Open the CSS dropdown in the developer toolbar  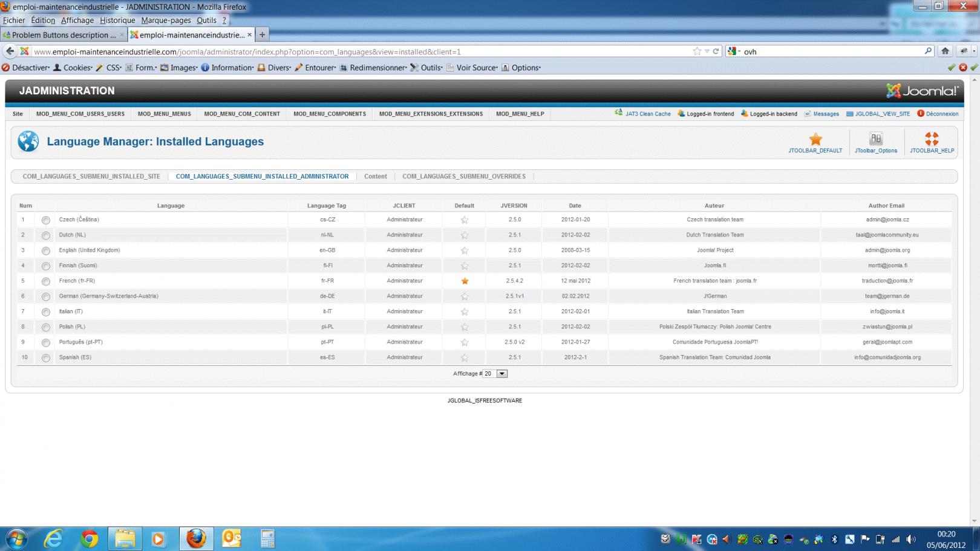[x=113, y=67]
